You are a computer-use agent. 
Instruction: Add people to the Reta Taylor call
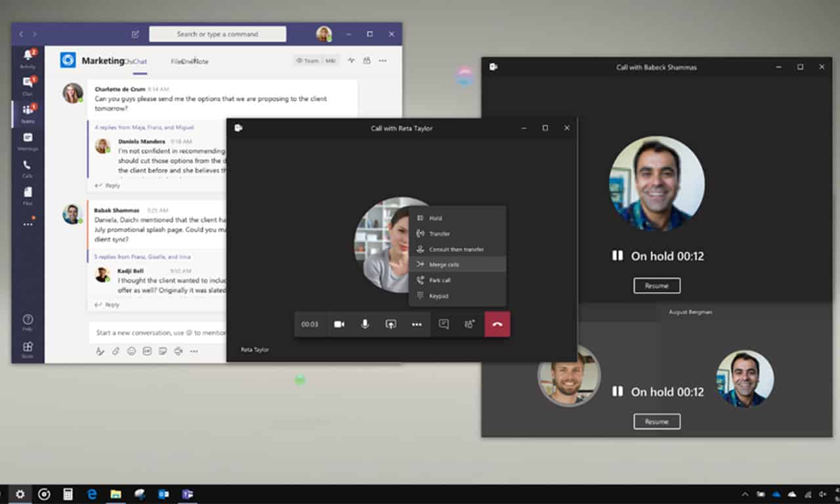pyautogui.click(x=469, y=324)
